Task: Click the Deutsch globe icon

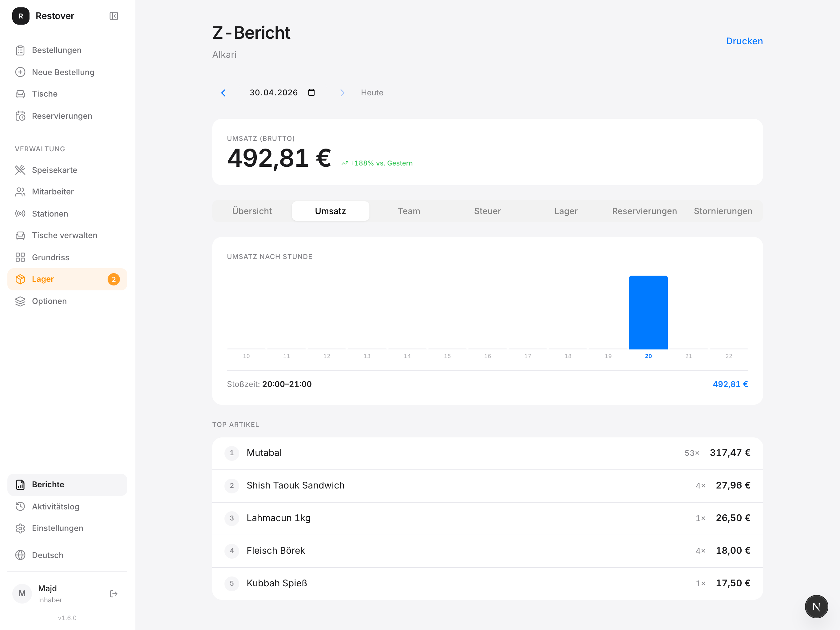Action: (20, 555)
